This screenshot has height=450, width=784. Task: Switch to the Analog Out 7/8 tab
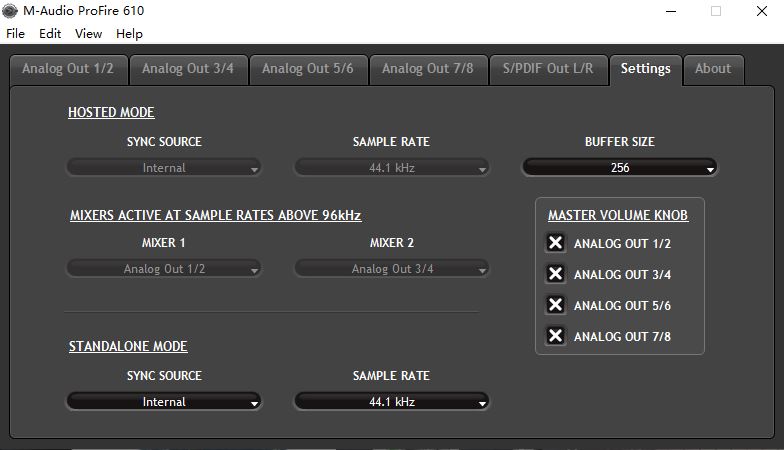[x=428, y=70]
